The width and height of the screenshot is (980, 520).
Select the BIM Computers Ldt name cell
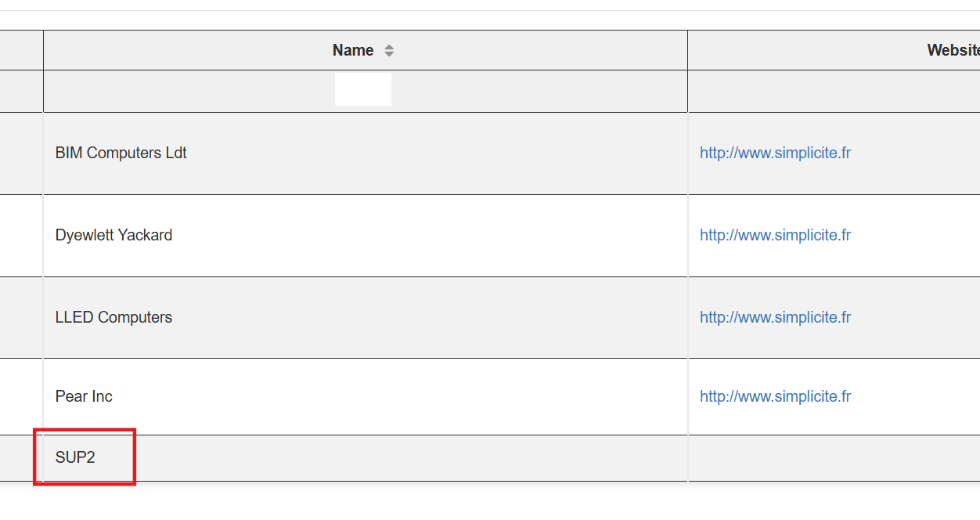click(x=121, y=153)
